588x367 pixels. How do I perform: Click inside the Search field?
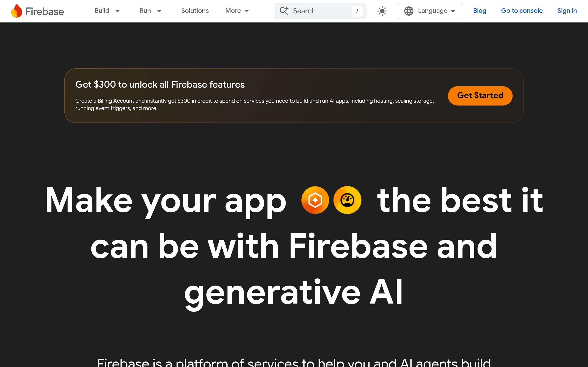point(316,11)
